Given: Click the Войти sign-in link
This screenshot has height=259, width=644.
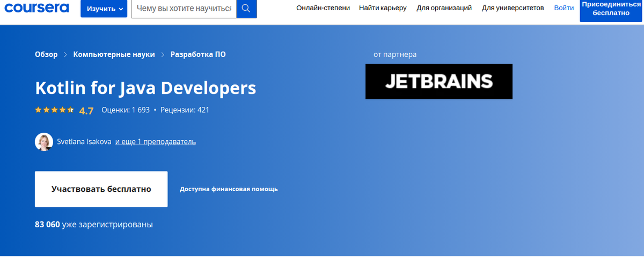Looking at the screenshot, I should [563, 8].
